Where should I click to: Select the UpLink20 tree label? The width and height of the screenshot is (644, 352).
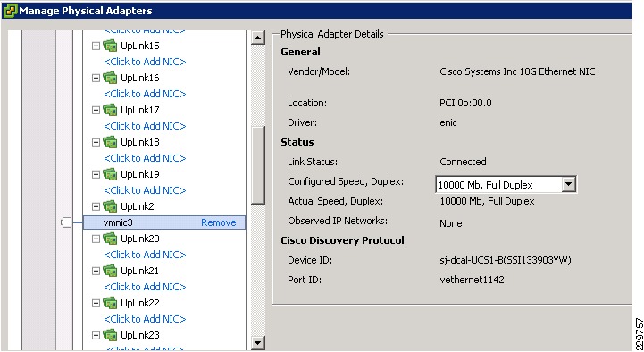click(x=139, y=239)
